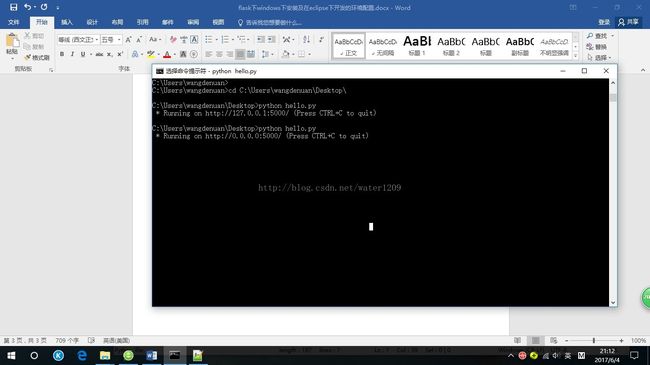Click the Redo/repeat icon in Word's title bar
The width and height of the screenshot is (650, 365).
tap(44, 7)
